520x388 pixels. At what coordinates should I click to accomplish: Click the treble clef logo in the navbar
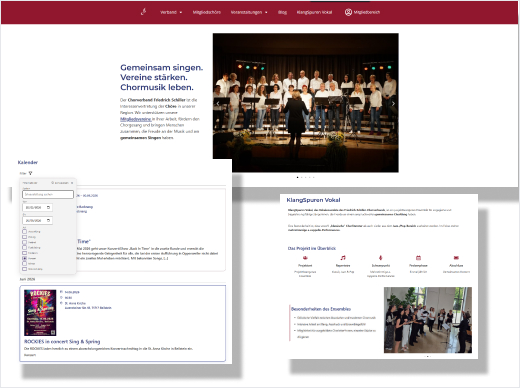point(143,12)
